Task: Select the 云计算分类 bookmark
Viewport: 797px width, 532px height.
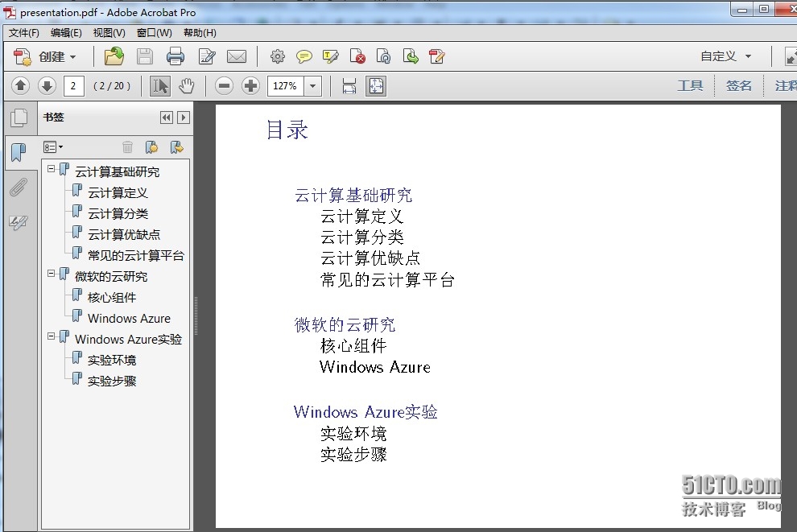Action: click(x=118, y=213)
